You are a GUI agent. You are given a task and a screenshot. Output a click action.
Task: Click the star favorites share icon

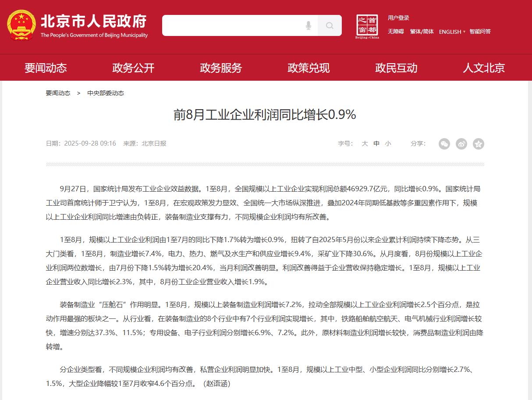click(x=479, y=144)
